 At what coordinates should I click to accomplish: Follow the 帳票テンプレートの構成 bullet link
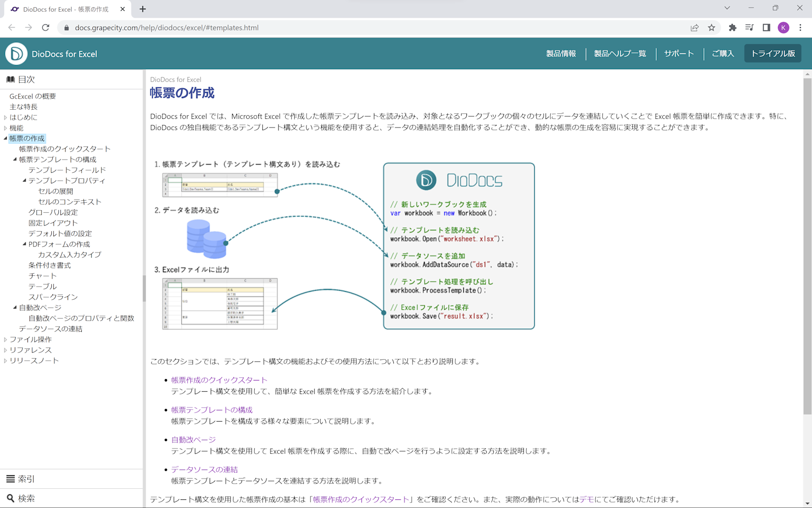(x=212, y=410)
